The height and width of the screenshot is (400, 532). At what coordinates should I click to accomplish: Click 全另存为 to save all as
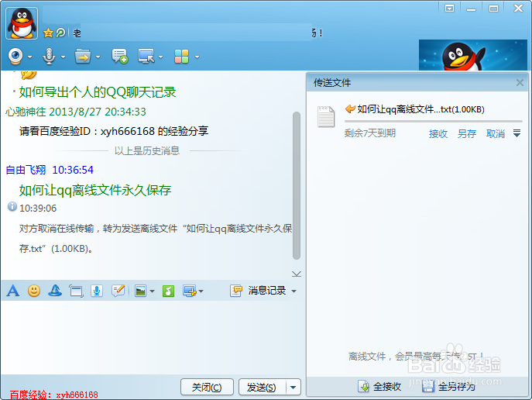point(448,386)
